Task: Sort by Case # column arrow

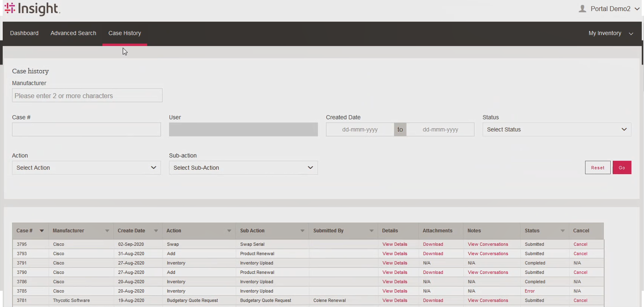Action: [42, 230]
